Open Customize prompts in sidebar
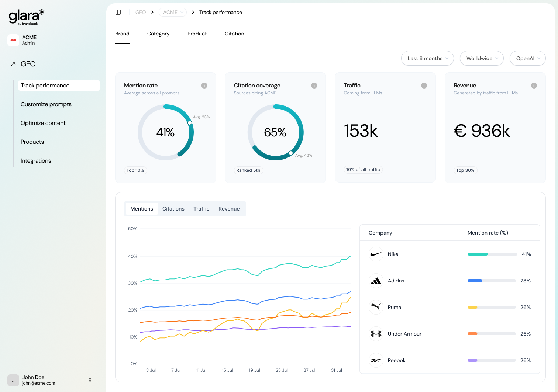The height and width of the screenshot is (392, 558). click(46, 104)
